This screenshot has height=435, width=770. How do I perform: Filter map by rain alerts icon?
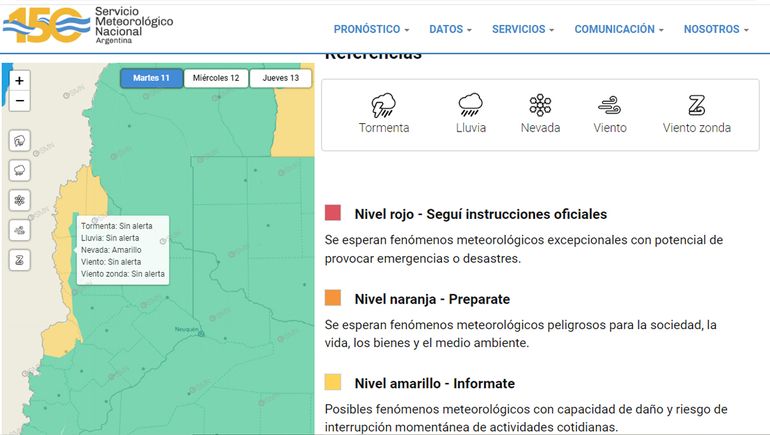click(x=20, y=171)
